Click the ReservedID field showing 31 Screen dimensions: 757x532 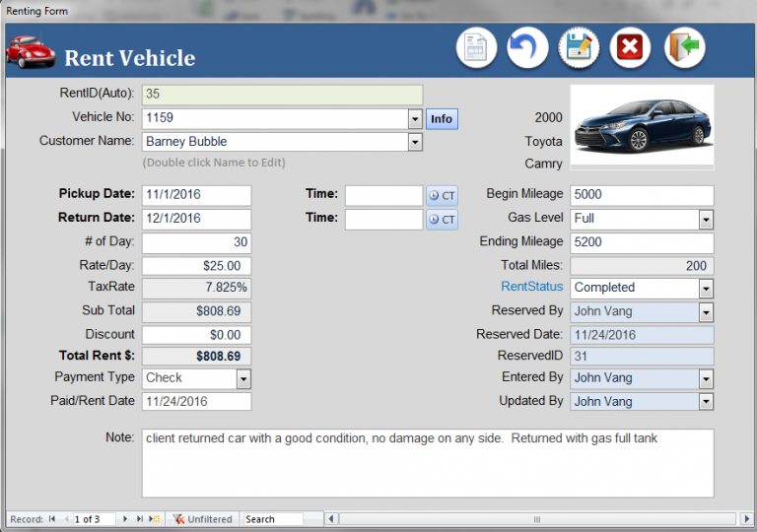tap(642, 357)
